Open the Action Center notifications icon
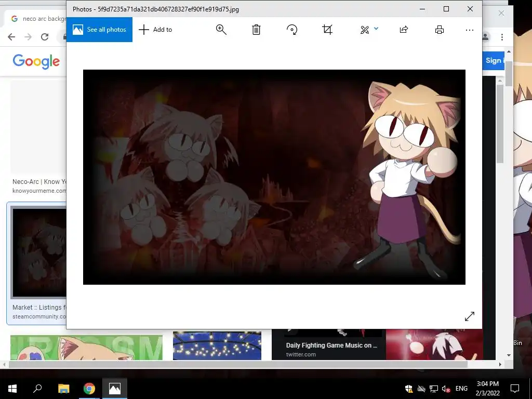 [515, 389]
